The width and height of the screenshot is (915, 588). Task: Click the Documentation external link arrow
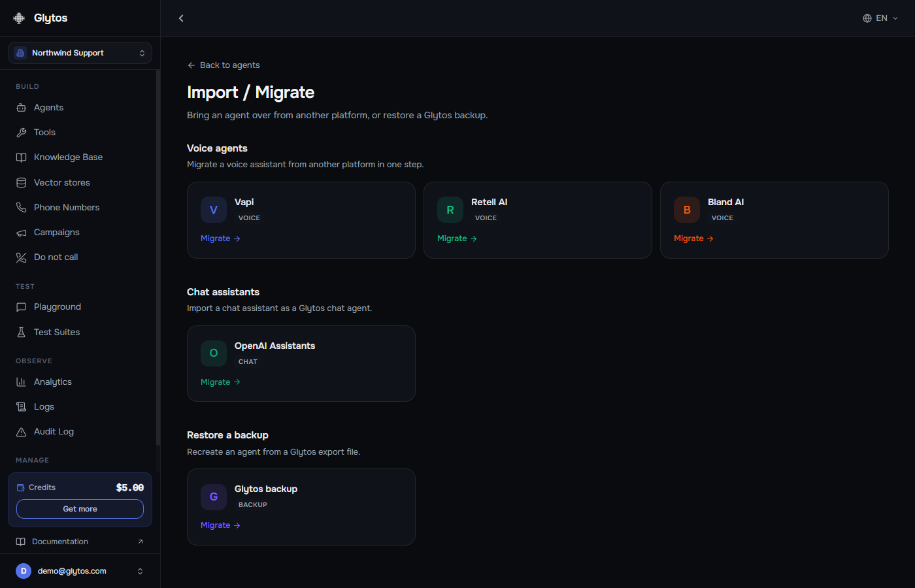pyautogui.click(x=140, y=542)
